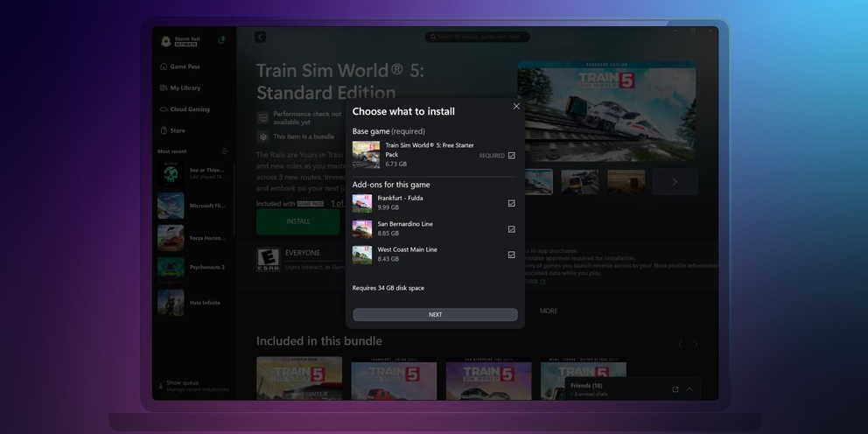The height and width of the screenshot is (434, 868).
Task: Open Game Pass in the sidebar
Action: pyautogui.click(x=185, y=66)
